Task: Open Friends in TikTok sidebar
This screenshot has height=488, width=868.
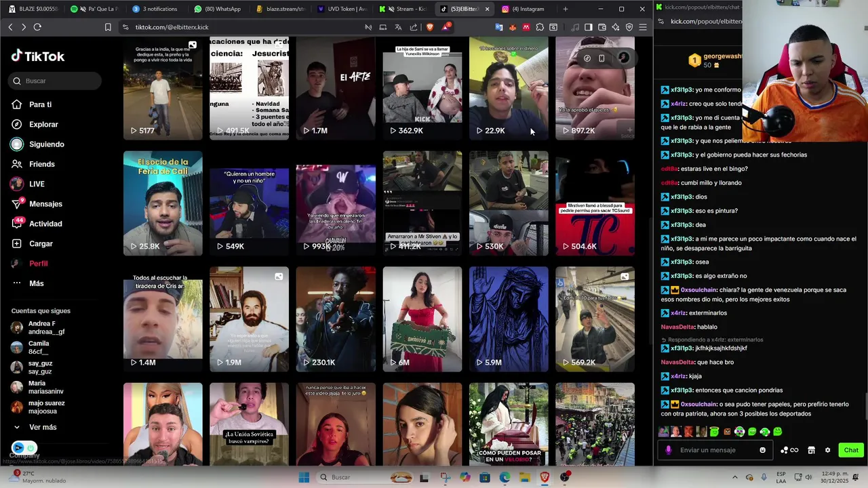Action: tap(34, 164)
